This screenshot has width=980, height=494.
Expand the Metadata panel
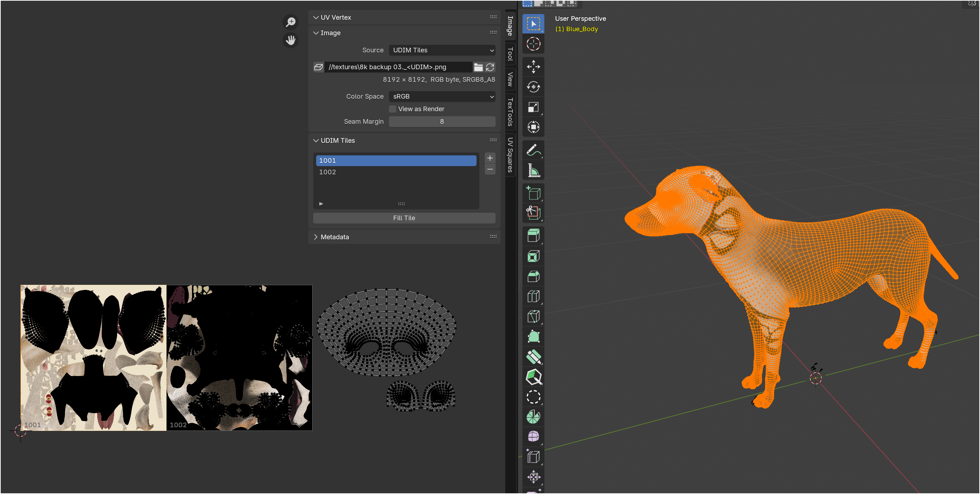click(316, 237)
